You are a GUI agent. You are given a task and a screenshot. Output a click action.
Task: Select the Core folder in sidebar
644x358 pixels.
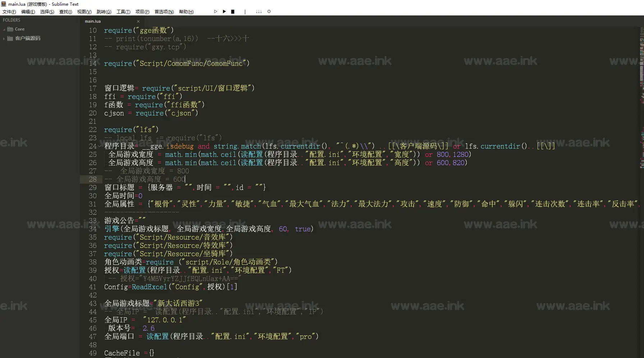[20, 29]
